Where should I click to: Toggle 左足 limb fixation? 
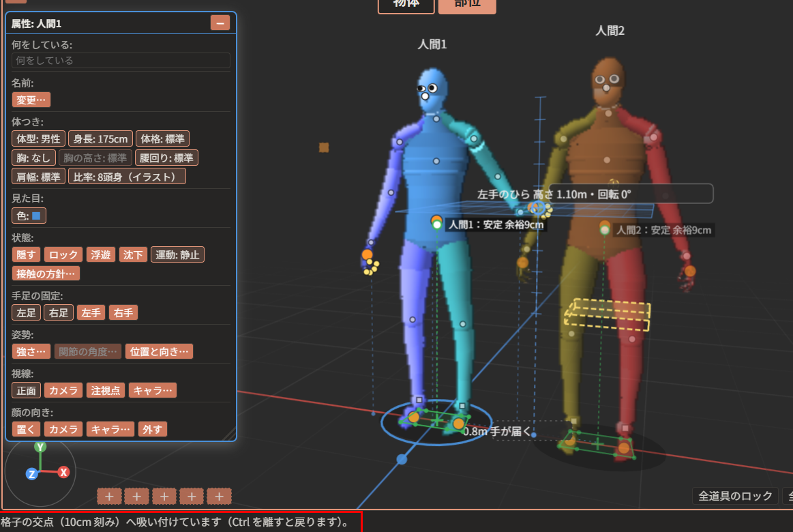pyautogui.click(x=27, y=313)
